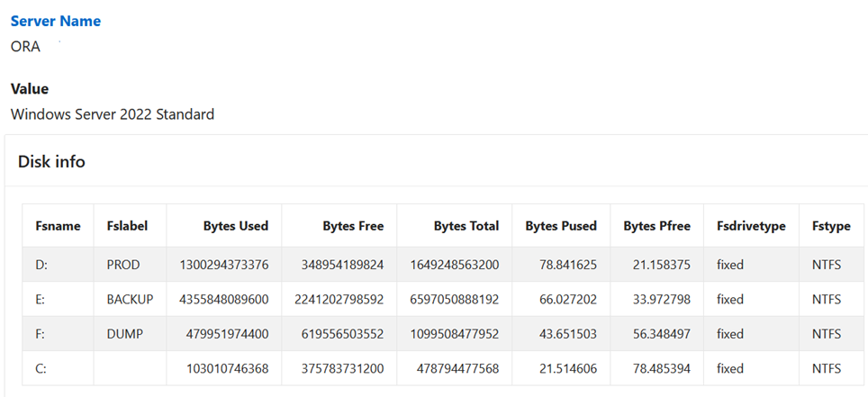Select the C: drive name cell
Image resolution: width=868 pixels, height=397 pixels.
click(x=42, y=368)
